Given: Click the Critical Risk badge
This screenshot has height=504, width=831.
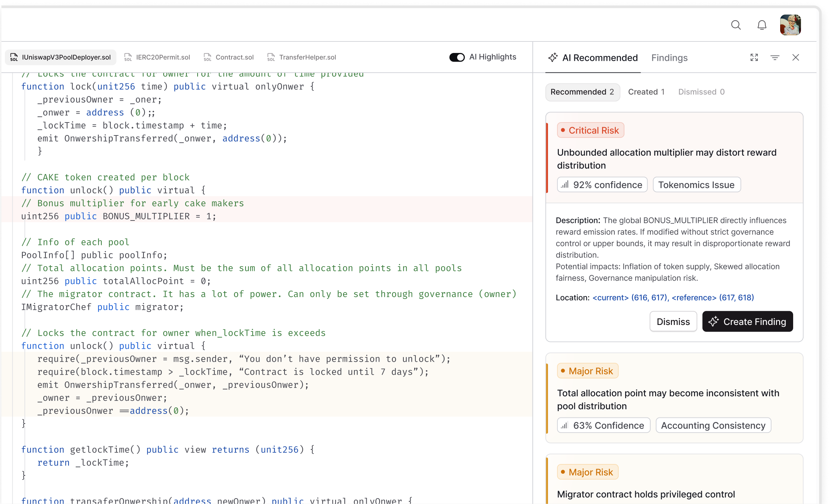Looking at the screenshot, I should (591, 130).
